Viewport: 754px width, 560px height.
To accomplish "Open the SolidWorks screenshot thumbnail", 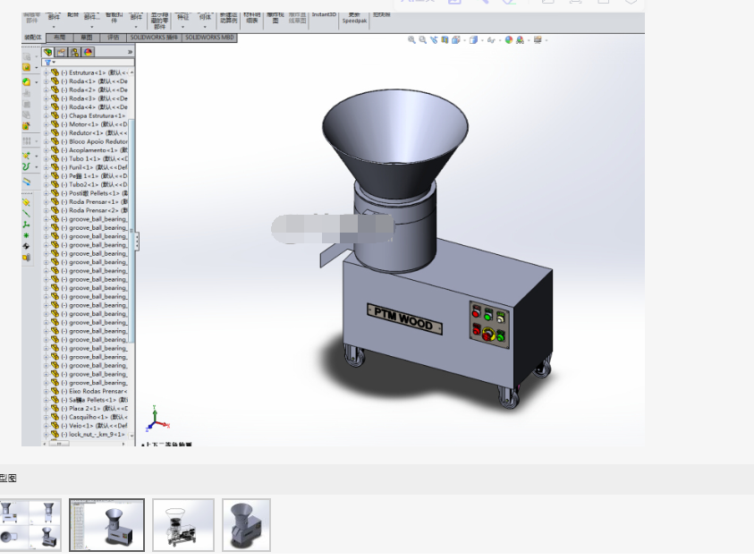I will (x=106, y=525).
